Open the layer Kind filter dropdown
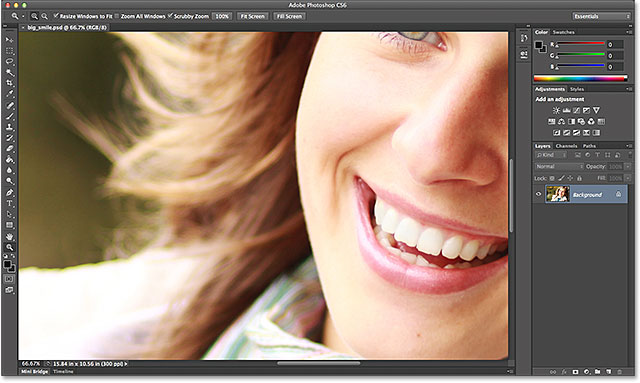The image size is (640, 383). [x=551, y=155]
